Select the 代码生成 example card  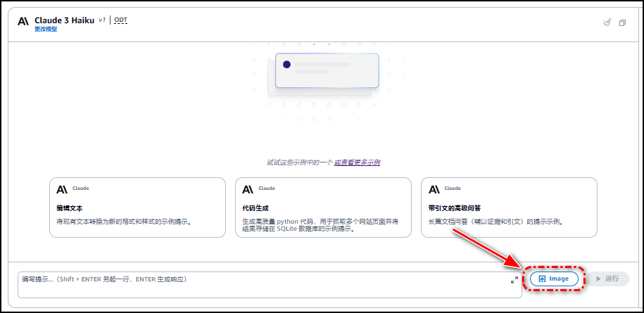click(323, 207)
